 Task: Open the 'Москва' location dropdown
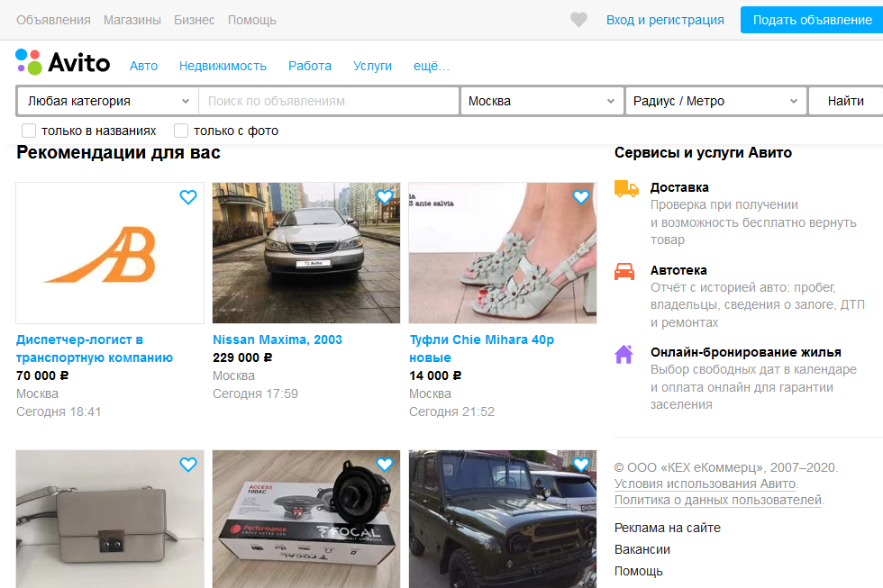541,101
